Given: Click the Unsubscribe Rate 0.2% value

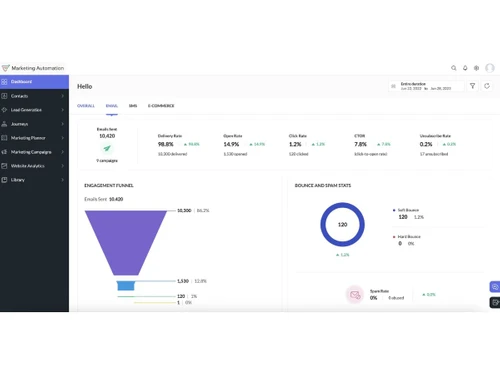Looking at the screenshot, I should tap(426, 144).
